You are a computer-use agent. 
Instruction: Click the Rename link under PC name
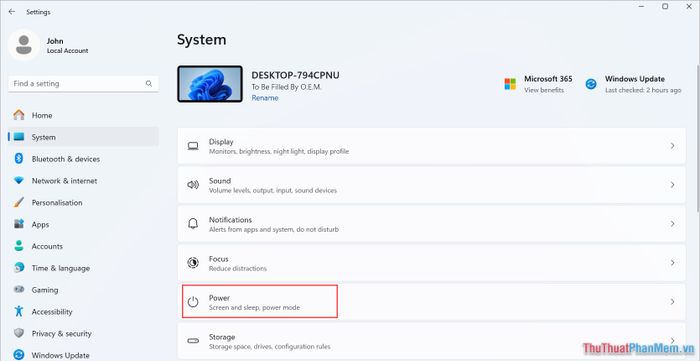click(x=265, y=98)
